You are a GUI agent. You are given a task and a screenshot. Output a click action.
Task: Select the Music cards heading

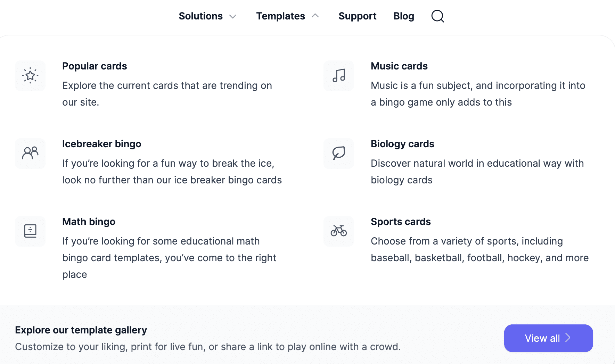pos(399,66)
